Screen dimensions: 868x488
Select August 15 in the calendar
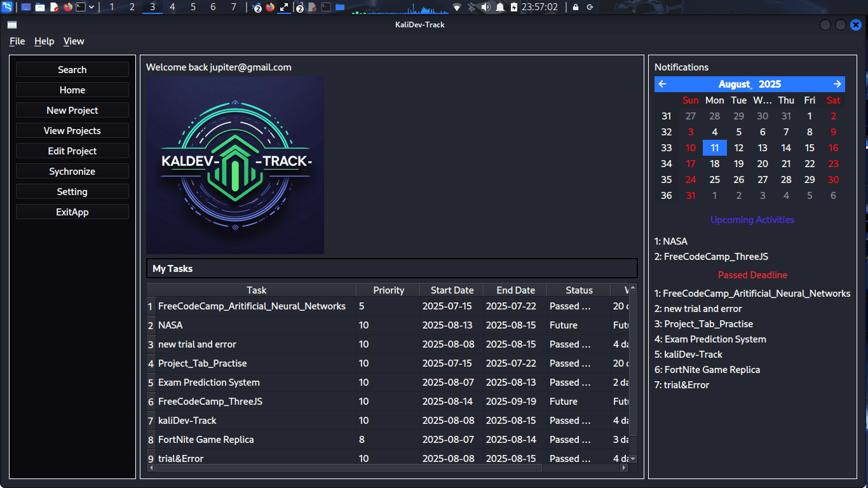click(x=810, y=148)
